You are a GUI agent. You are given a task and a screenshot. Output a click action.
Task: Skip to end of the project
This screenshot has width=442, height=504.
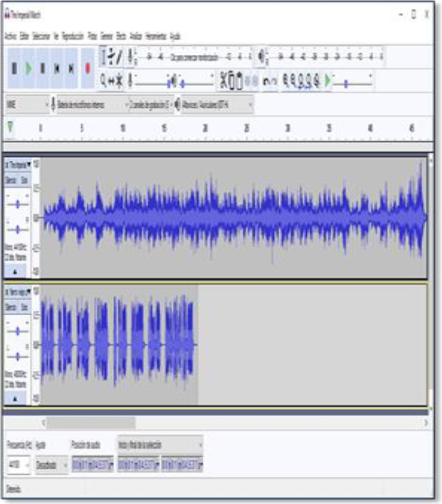coord(71,68)
